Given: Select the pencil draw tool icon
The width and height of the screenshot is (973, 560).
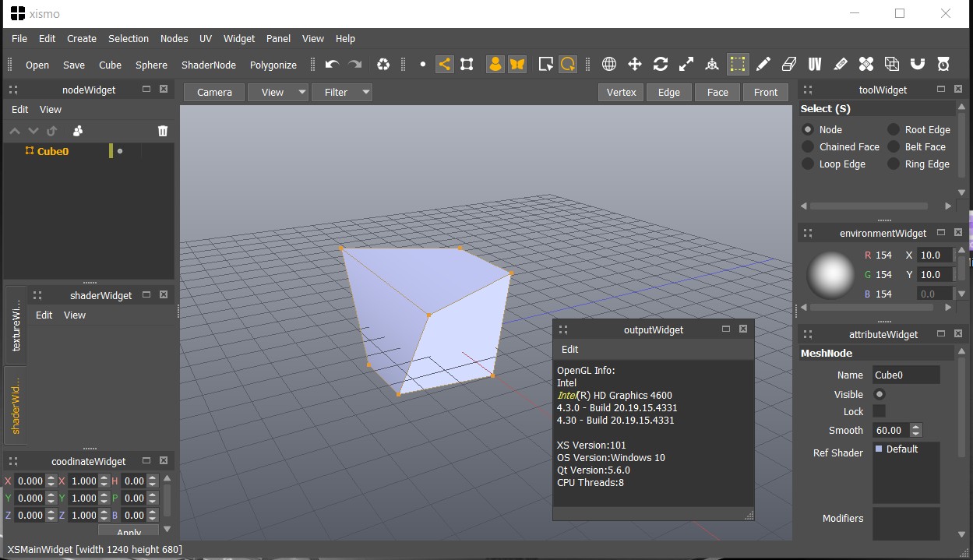Looking at the screenshot, I should 763,65.
